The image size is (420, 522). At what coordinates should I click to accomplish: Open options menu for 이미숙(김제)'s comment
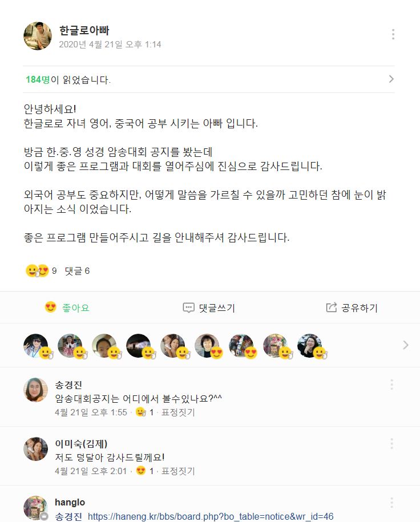(x=391, y=443)
